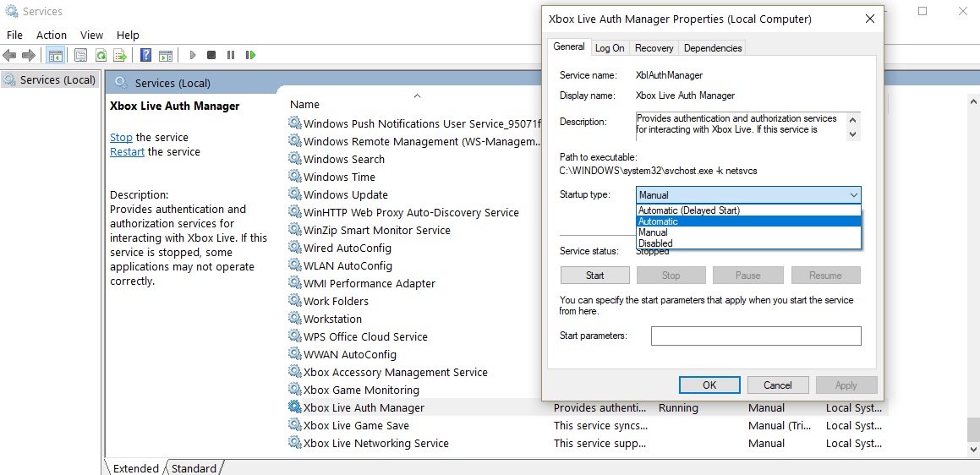
Task: Click the Restart Service toolbar icon
Action: click(250, 56)
